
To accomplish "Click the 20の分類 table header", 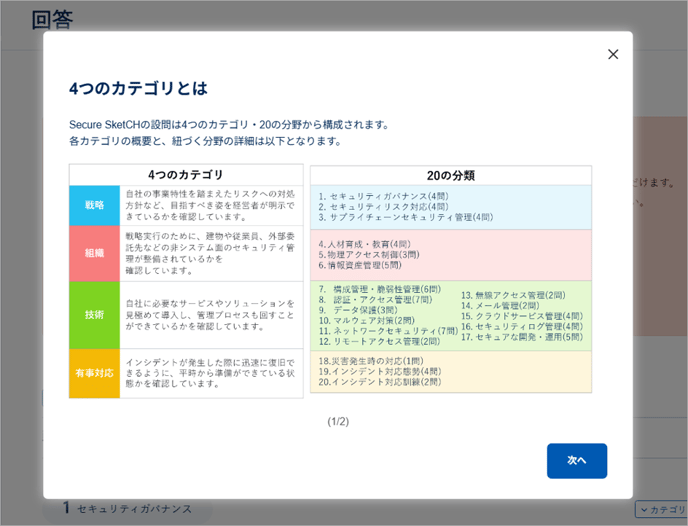I will [451, 176].
